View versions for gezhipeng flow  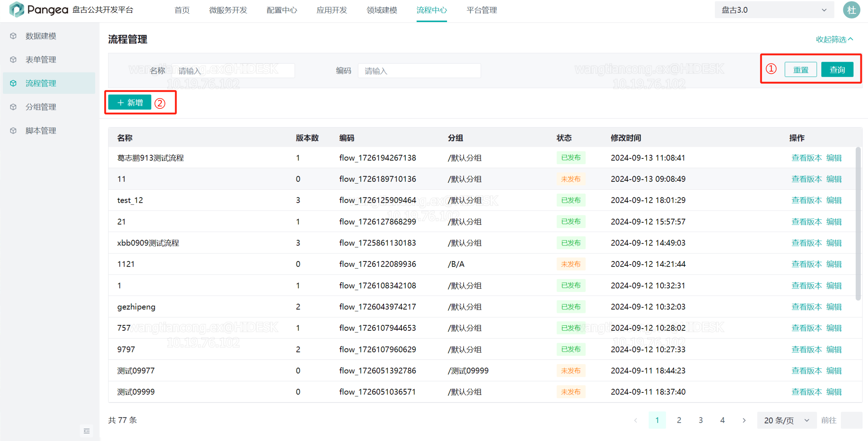coord(806,307)
